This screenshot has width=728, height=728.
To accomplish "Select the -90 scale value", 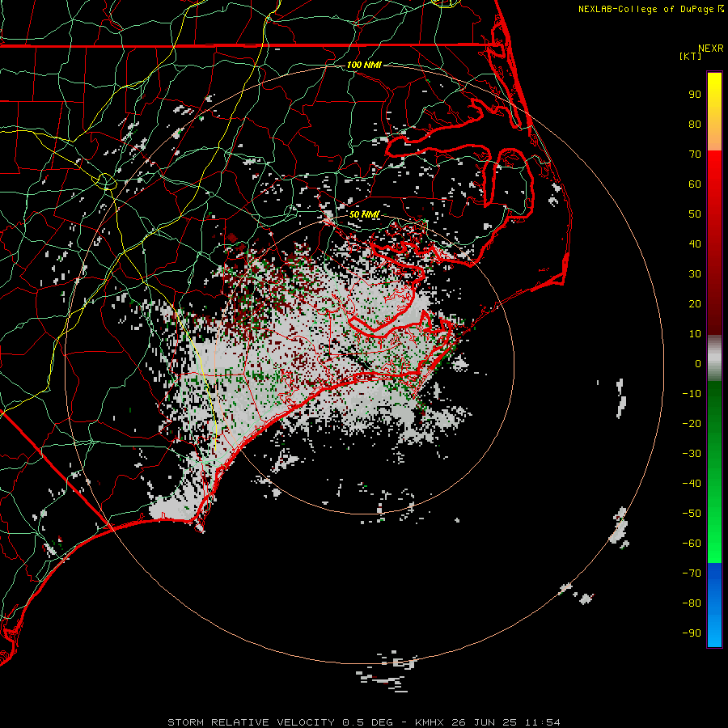I will click(x=692, y=633).
